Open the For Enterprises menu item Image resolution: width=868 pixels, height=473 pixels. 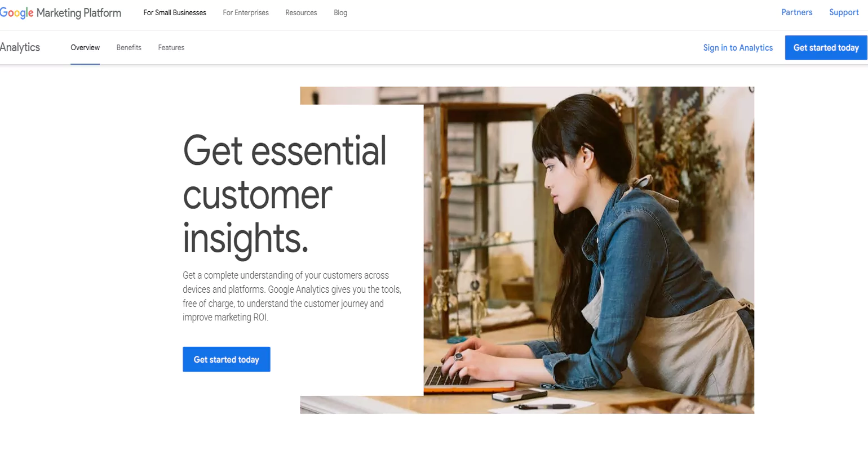pos(246,12)
